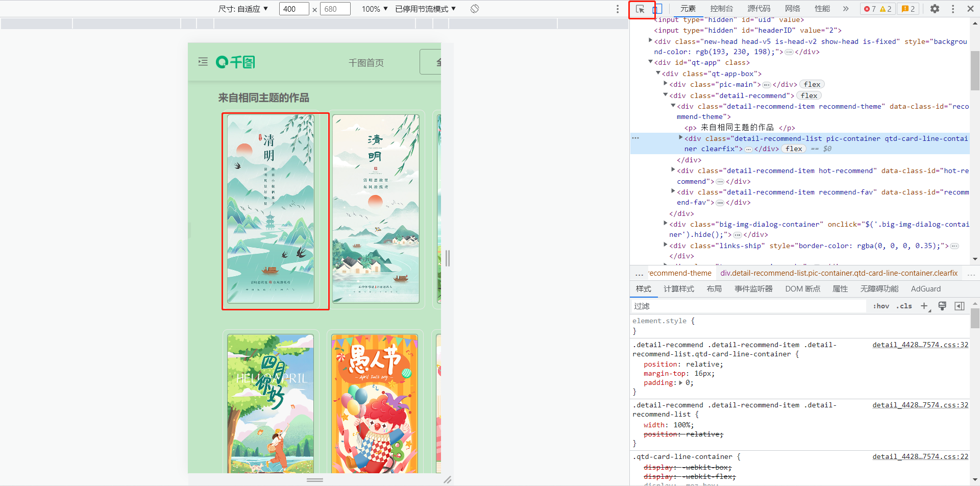The width and height of the screenshot is (980, 486).
Task: Toggle the .cls class editor
Action: (904, 306)
